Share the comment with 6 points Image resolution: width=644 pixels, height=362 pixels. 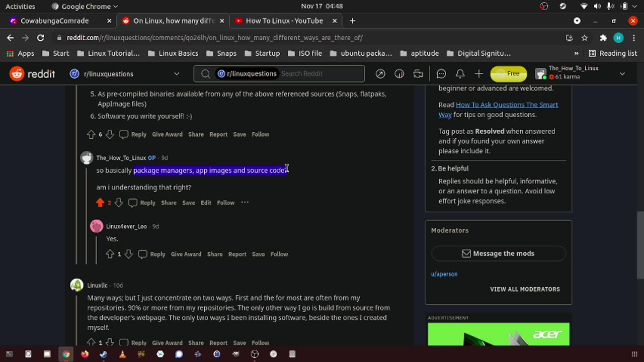point(196,134)
